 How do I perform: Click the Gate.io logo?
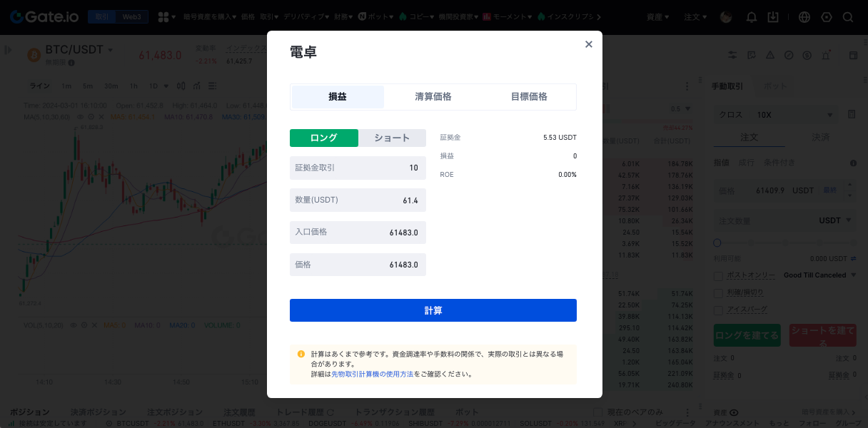[44, 16]
